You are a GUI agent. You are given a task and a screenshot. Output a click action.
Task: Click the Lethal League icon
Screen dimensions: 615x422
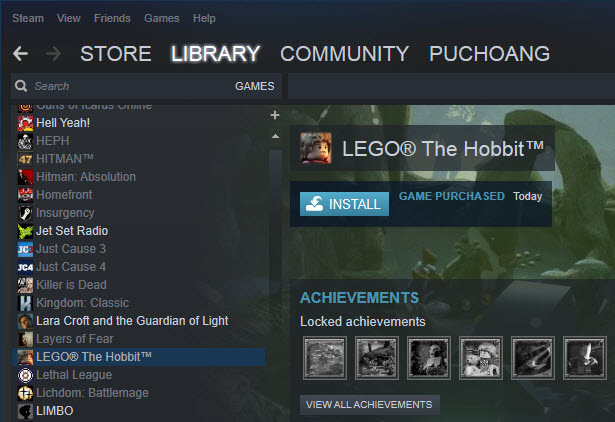(25, 375)
